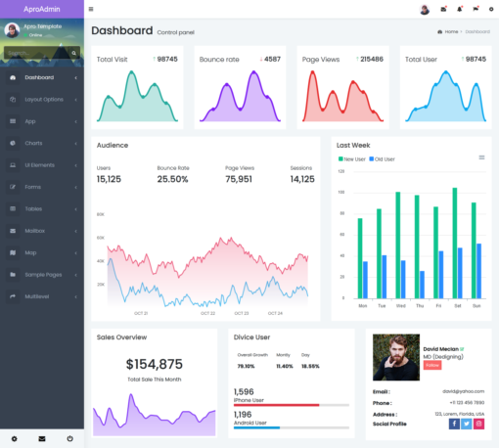Image resolution: width=499 pixels, height=448 pixels.
Task: Click the Forms edit icon in sidebar
Action: pos(13,187)
